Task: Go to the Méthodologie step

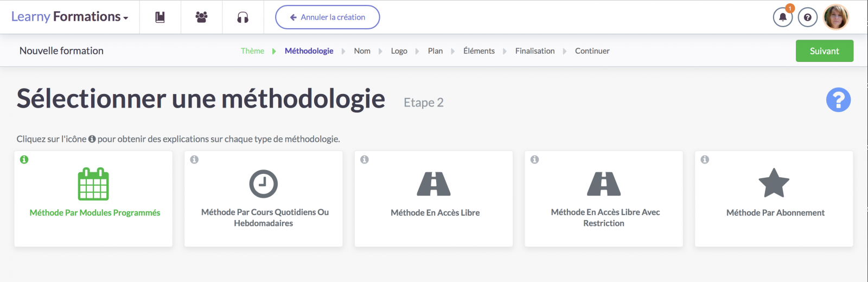Action: (x=309, y=51)
